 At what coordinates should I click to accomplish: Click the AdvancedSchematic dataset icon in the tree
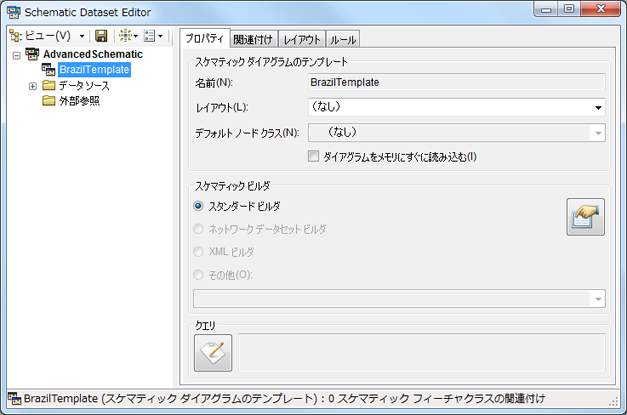32,54
